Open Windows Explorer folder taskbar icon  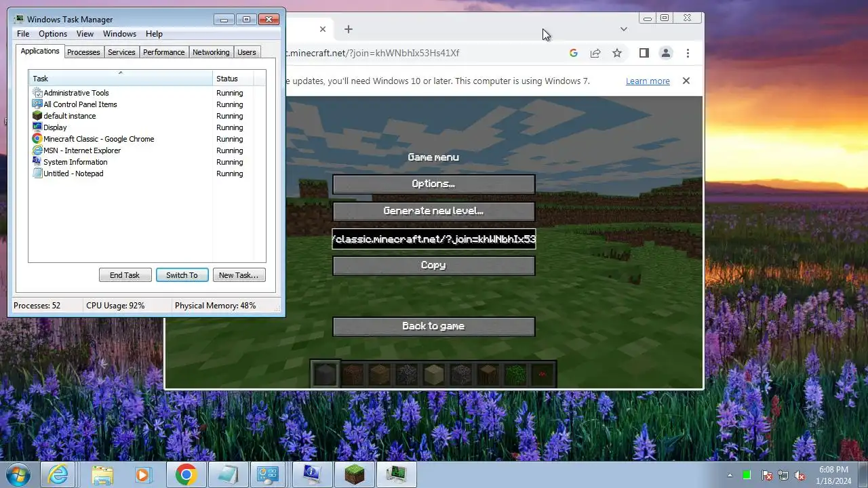click(x=102, y=474)
